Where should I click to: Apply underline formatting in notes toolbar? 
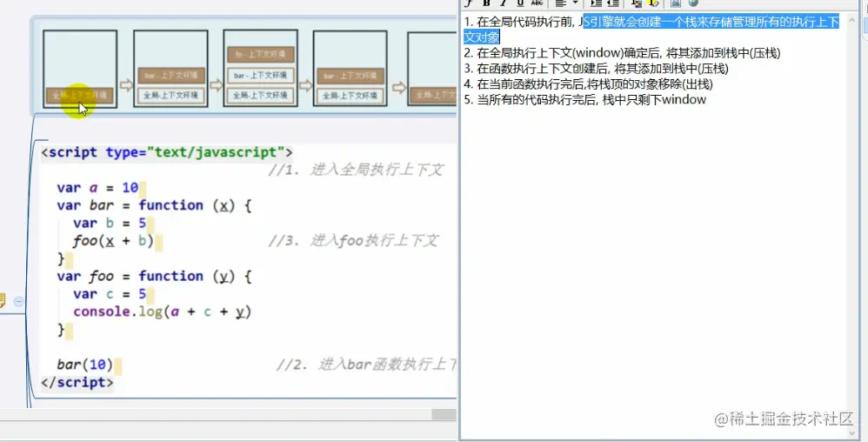(520, 3)
